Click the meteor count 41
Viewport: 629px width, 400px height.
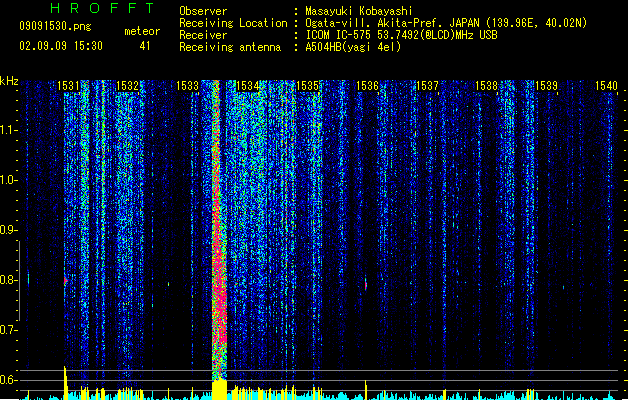pyautogui.click(x=145, y=46)
